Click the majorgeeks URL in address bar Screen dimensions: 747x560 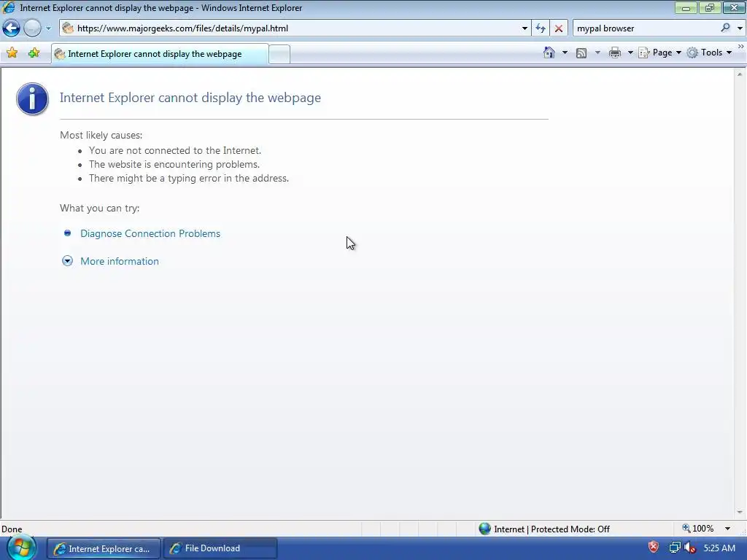click(x=182, y=28)
